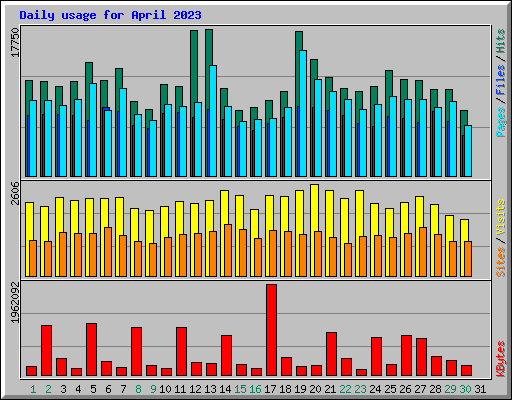Click the green hits bar for day 12
The width and height of the screenshot is (512, 400).
[194, 66]
